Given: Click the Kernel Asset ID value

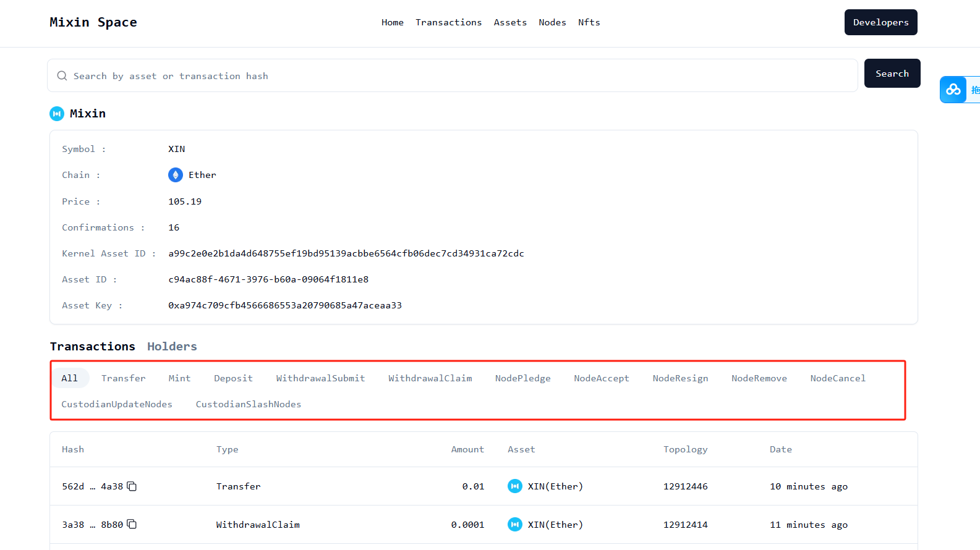Looking at the screenshot, I should (346, 253).
